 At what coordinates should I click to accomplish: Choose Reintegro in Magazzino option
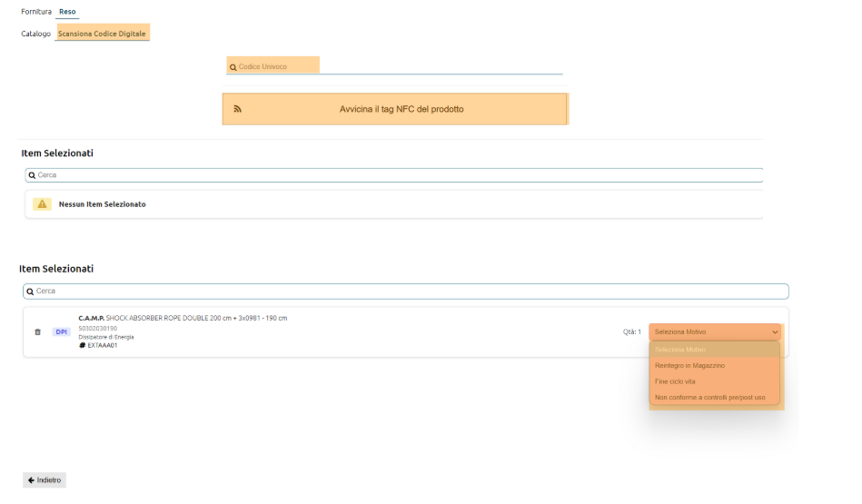[x=715, y=365]
